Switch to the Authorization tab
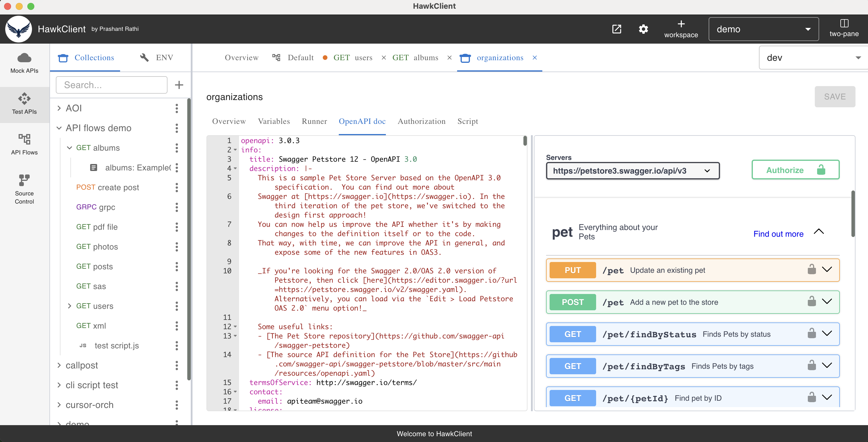 pos(422,121)
